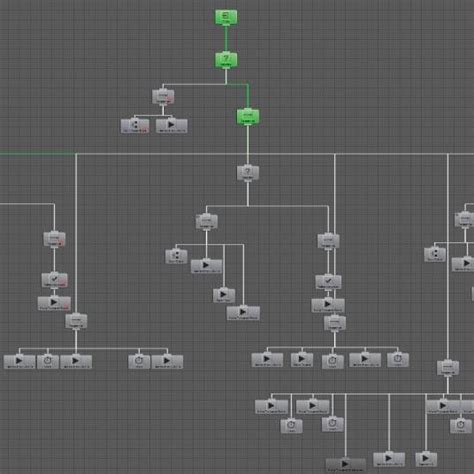This screenshot has height=474, width=474.
Task: Select the green question-mark selector node
Action: point(226,60)
